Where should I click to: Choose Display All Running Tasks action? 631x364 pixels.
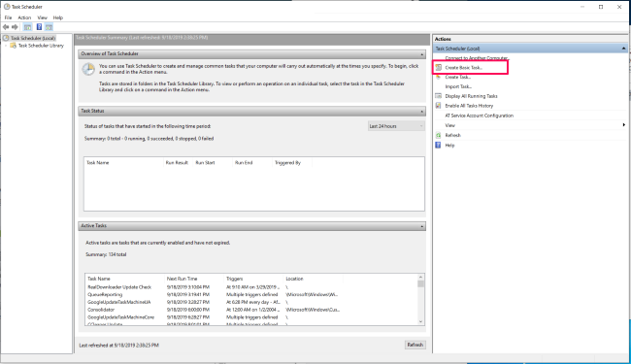click(471, 96)
